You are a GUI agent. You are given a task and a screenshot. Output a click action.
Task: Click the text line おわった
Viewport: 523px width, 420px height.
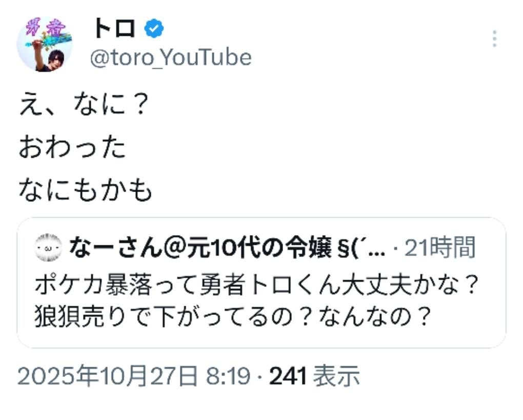72,148
